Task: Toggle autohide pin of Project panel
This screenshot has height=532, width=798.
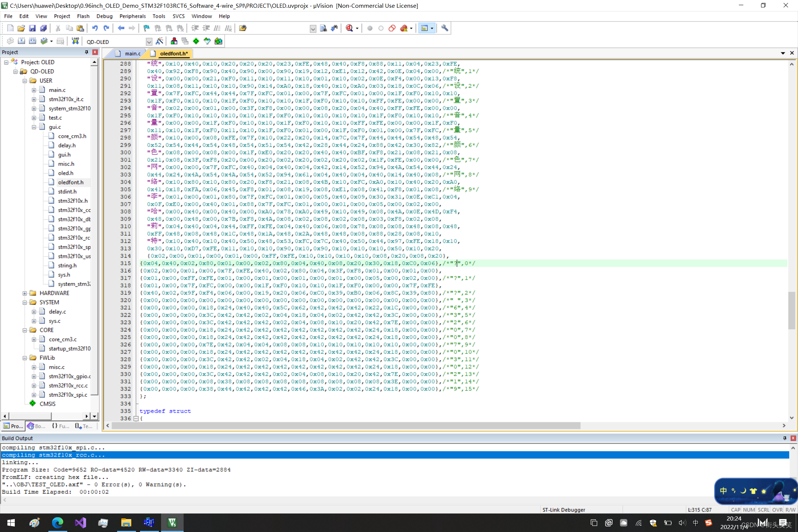Action: (x=86, y=52)
